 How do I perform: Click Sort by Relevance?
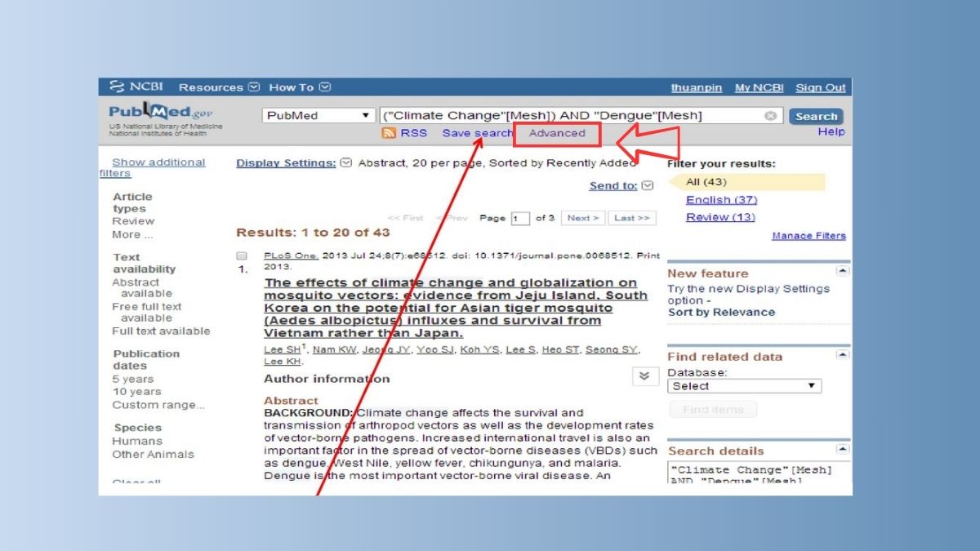click(721, 313)
